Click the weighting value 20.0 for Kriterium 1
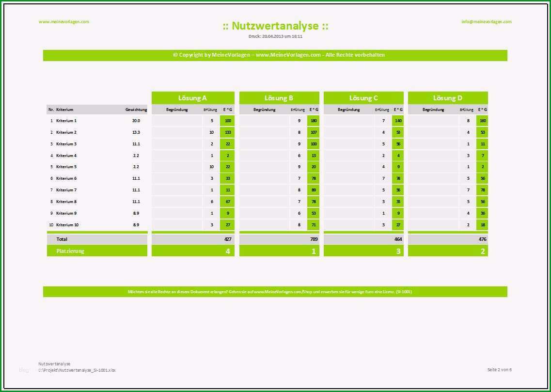 (136, 121)
